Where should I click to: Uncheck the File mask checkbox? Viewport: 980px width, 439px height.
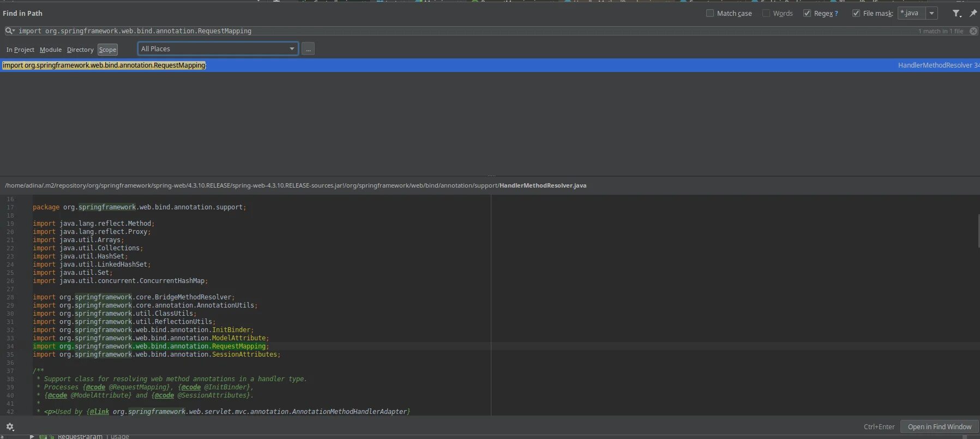coord(856,13)
